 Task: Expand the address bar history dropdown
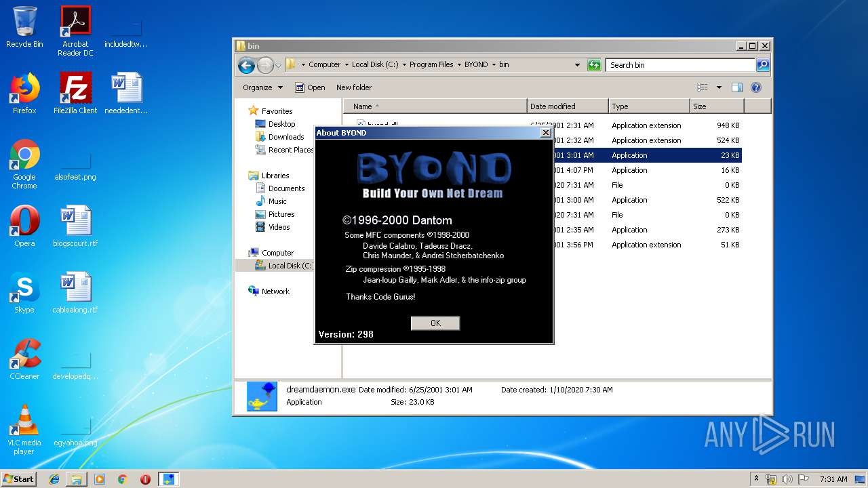point(577,65)
